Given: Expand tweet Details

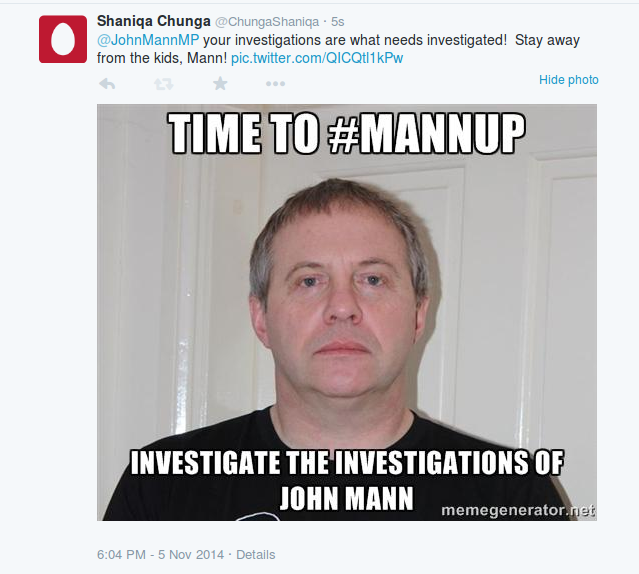Looking at the screenshot, I should [256, 554].
